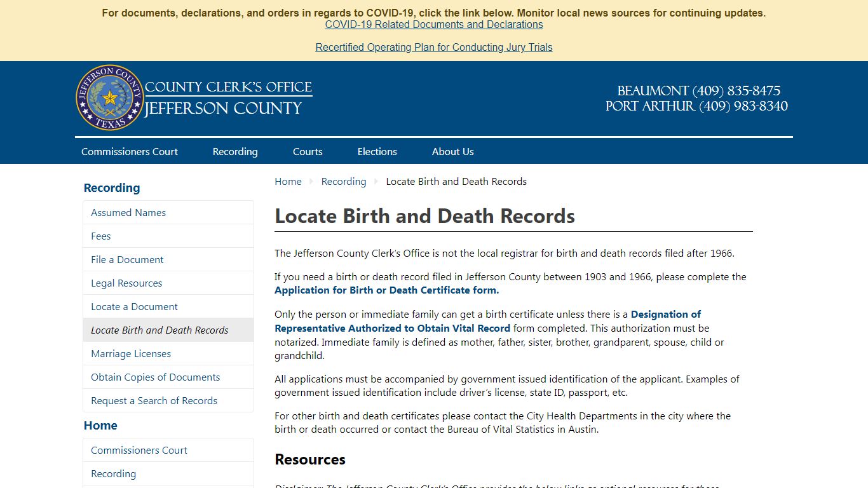The width and height of the screenshot is (868, 488).
Task: Open Obtain Copies of Documents sidebar link
Action: 168,377
